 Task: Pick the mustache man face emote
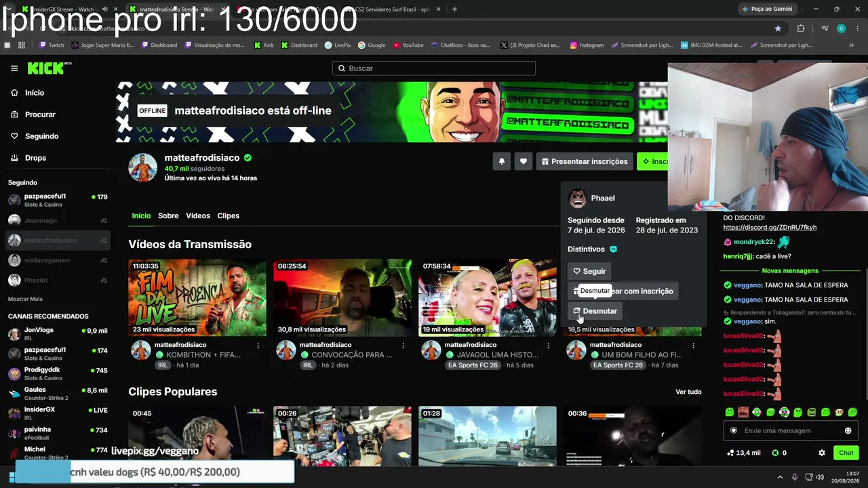click(743, 412)
